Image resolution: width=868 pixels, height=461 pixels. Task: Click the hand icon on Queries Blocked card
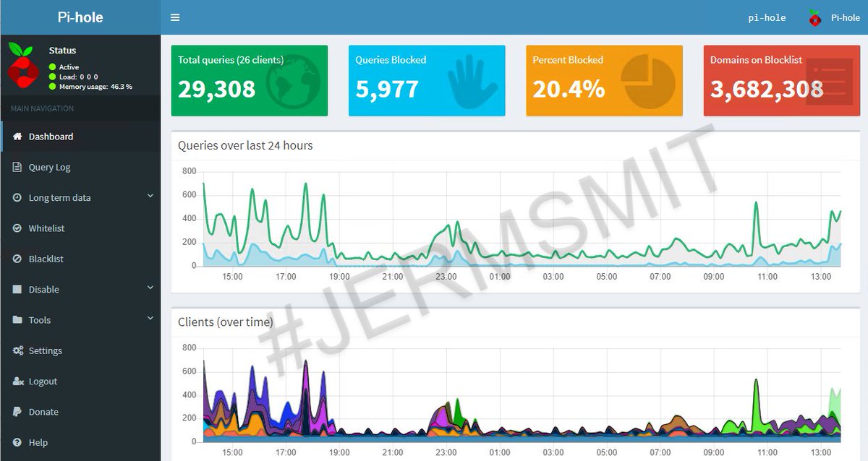[472, 82]
